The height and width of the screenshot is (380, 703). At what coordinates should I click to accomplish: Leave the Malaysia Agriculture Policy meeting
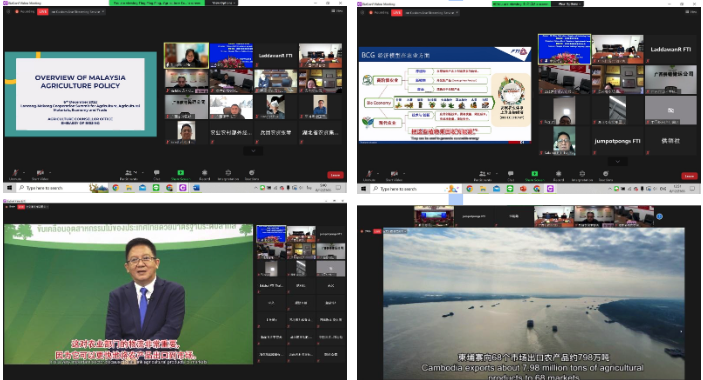(x=335, y=175)
